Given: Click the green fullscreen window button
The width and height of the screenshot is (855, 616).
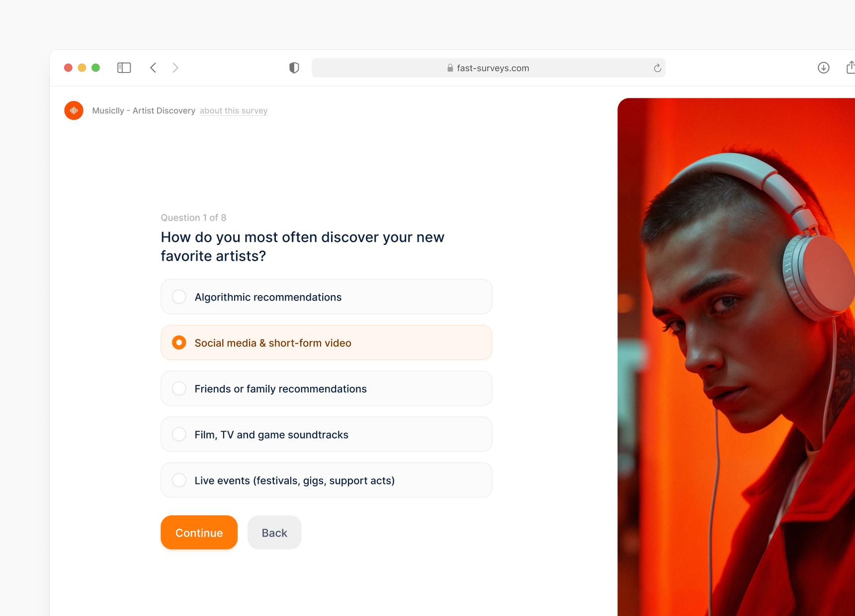Looking at the screenshot, I should (x=96, y=68).
